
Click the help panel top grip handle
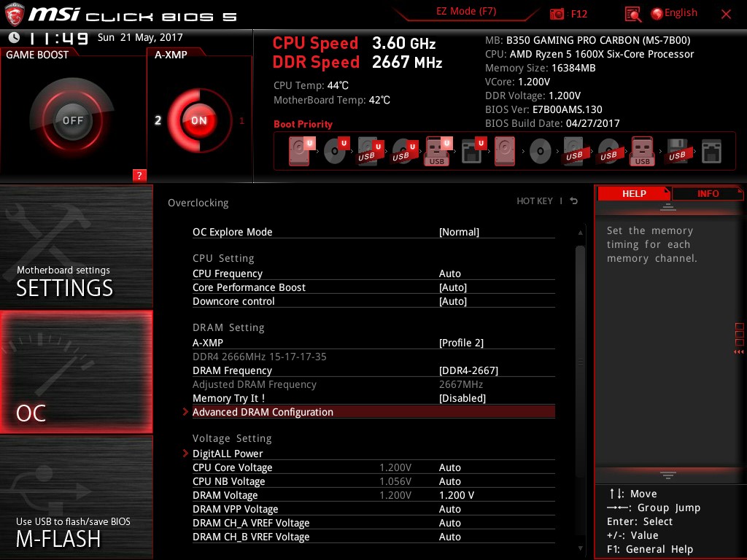(x=668, y=206)
